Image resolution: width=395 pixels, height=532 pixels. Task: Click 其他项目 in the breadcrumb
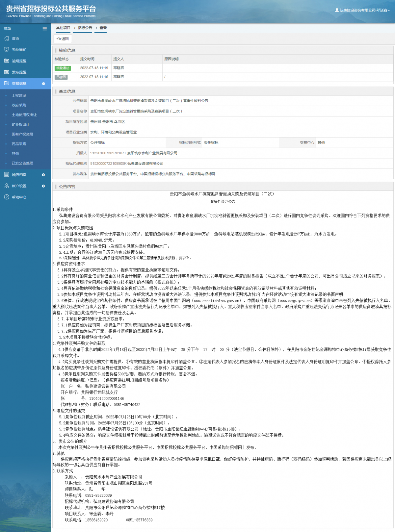[63, 28]
